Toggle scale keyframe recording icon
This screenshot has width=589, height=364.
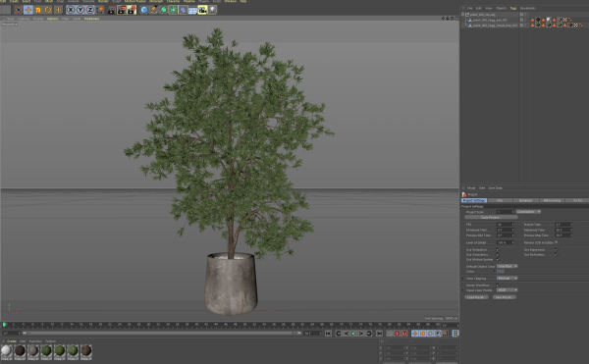point(422,334)
